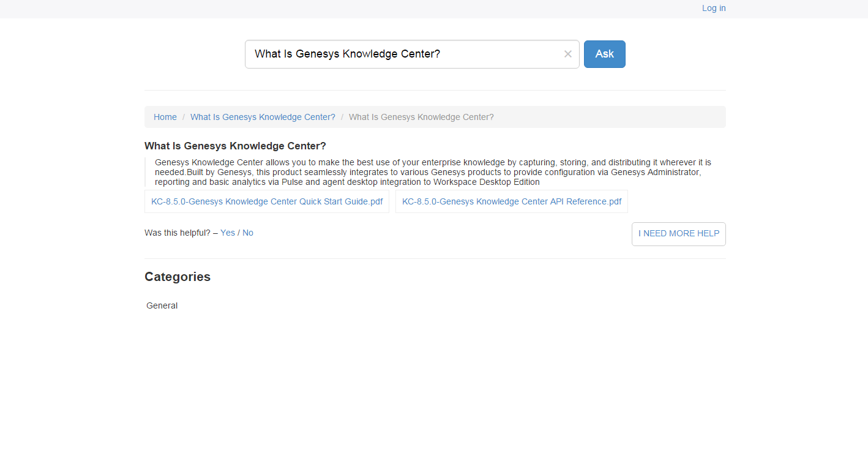Click the article description paragraph
The height and width of the screenshot is (472, 868).
pos(428,172)
